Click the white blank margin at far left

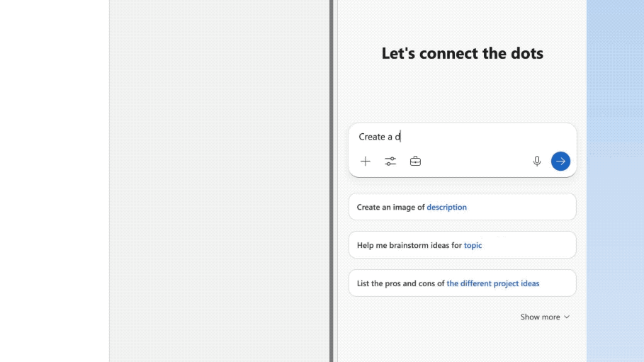pos(55,181)
